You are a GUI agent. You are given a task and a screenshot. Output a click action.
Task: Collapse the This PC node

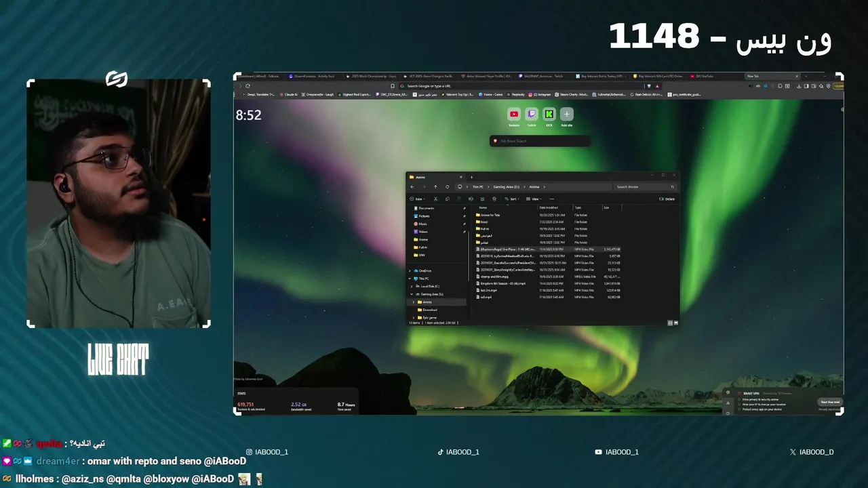(x=410, y=279)
